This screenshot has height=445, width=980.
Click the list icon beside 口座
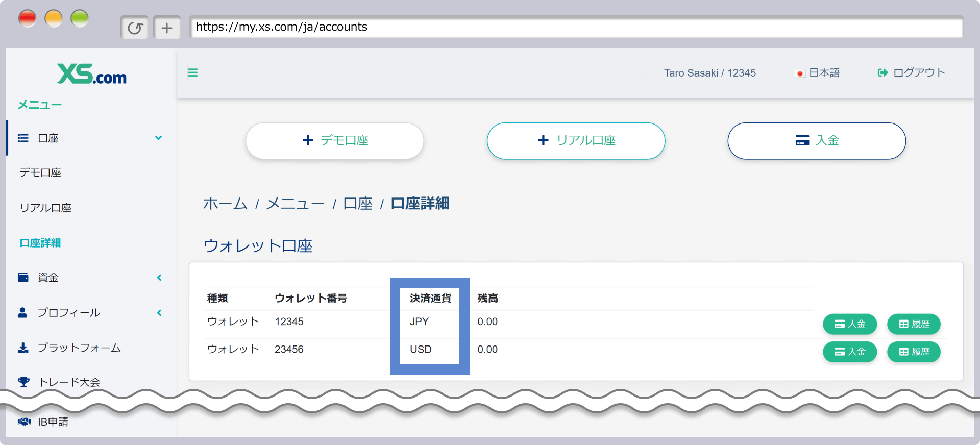click(23, 138)
